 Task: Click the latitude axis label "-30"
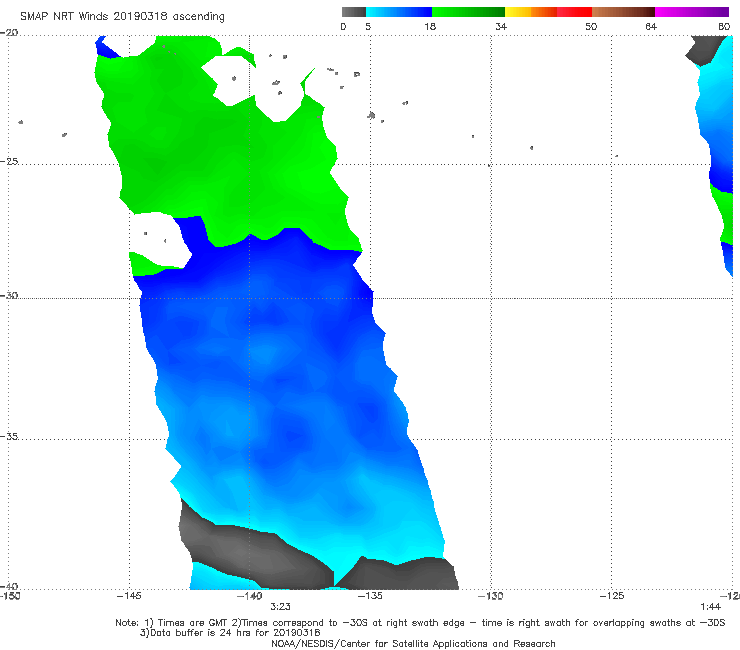point(9,295)
